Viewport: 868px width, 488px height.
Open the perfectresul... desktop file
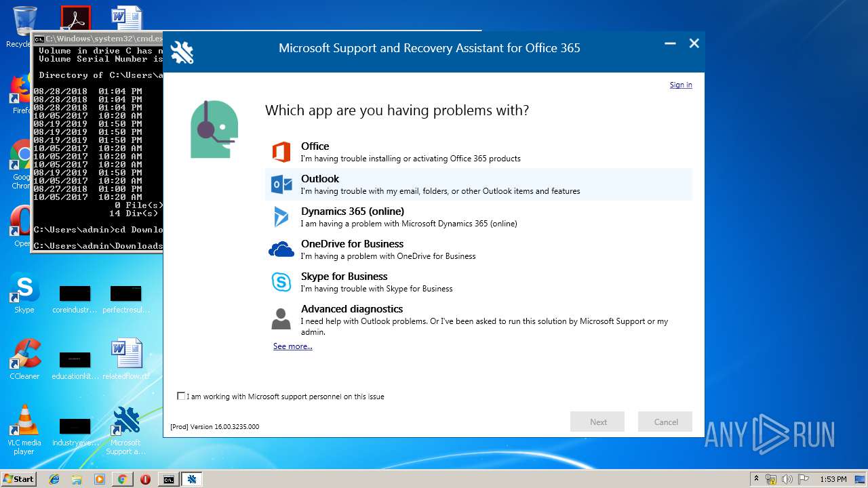(x=126, y=298)
